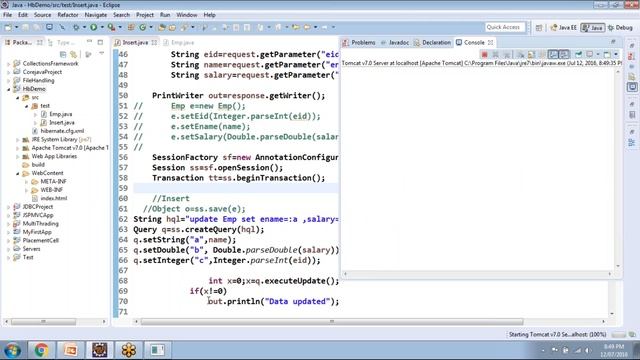Open the Navigate menu
640x360 pixels.
click(x=96, y=15)
